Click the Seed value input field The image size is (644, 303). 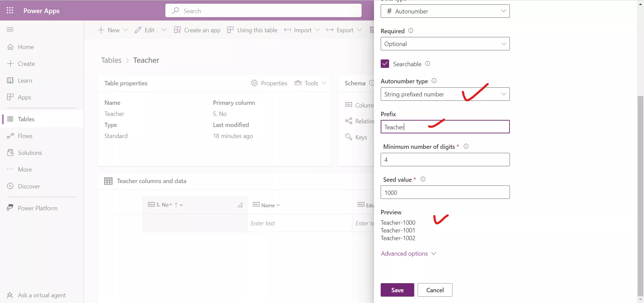point(445,192)
